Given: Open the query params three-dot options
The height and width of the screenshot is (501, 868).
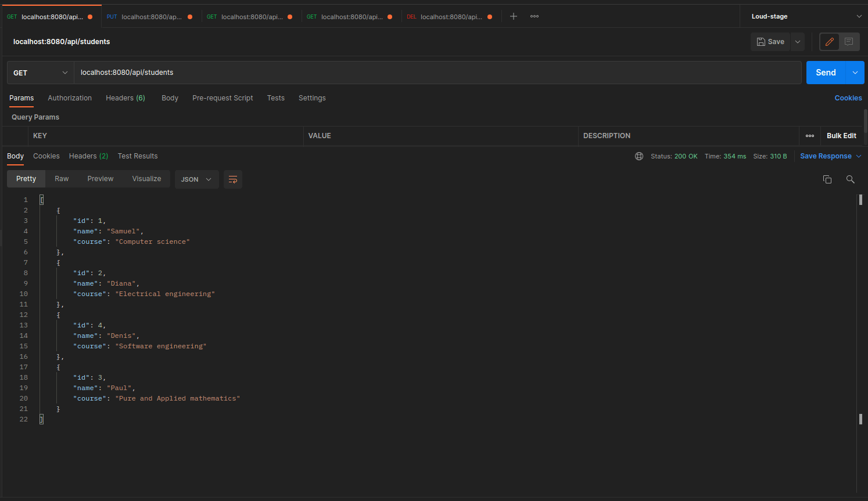Looking at the screenshot, I should click(x=810, y=136).
